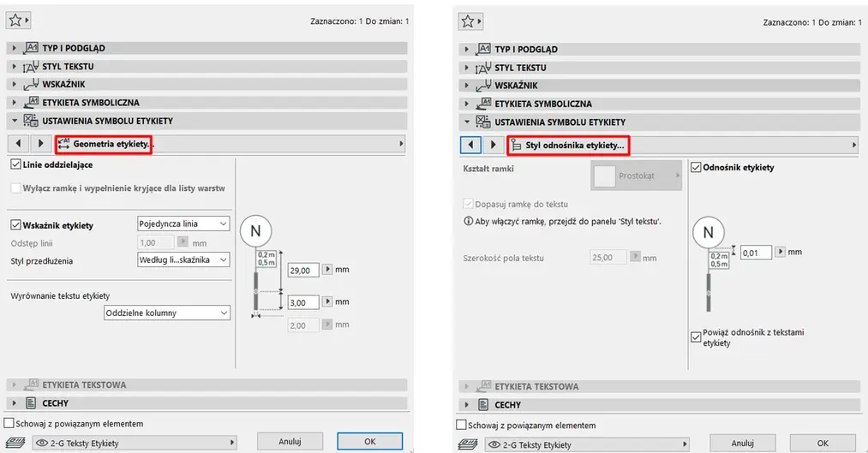Click the 0,01 mm input field
The width and height of the screenshot is (868, 453).
click(756, 253)
